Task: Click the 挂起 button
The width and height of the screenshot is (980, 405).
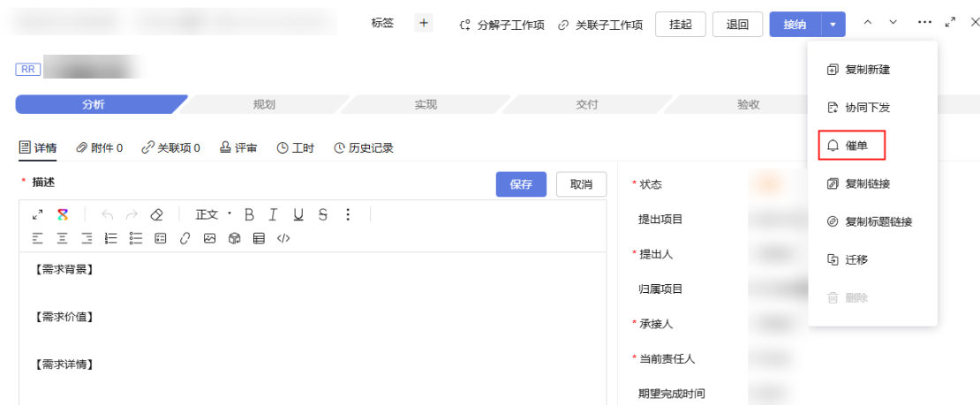Action: pos(681,25)
